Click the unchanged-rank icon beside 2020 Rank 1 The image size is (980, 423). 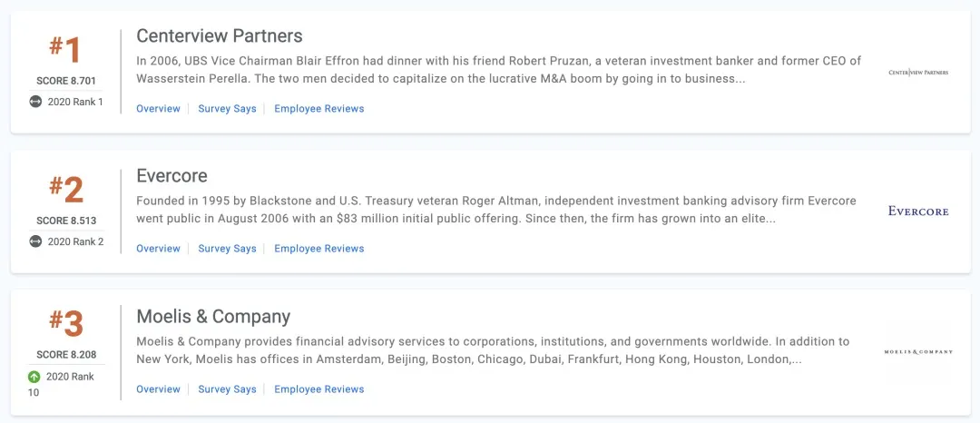[x=36, y=102]
